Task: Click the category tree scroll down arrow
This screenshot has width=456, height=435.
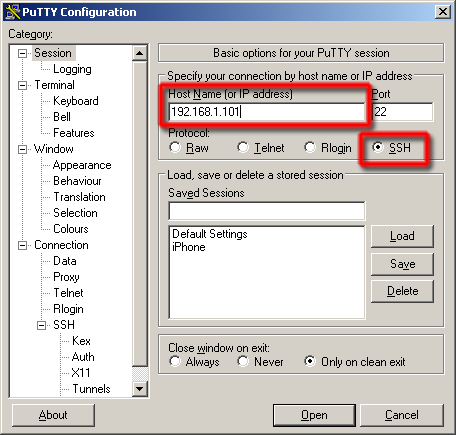Action: (140, 389)
